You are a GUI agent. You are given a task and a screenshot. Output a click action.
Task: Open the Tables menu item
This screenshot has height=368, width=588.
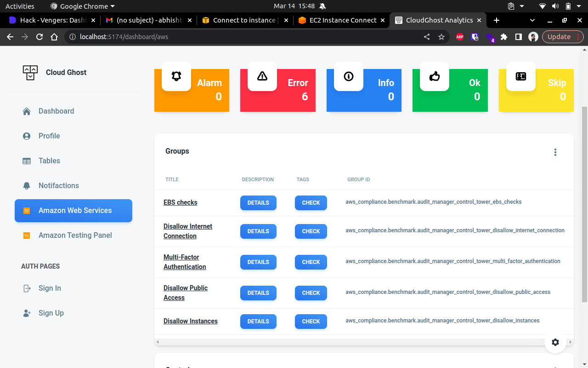73,161
